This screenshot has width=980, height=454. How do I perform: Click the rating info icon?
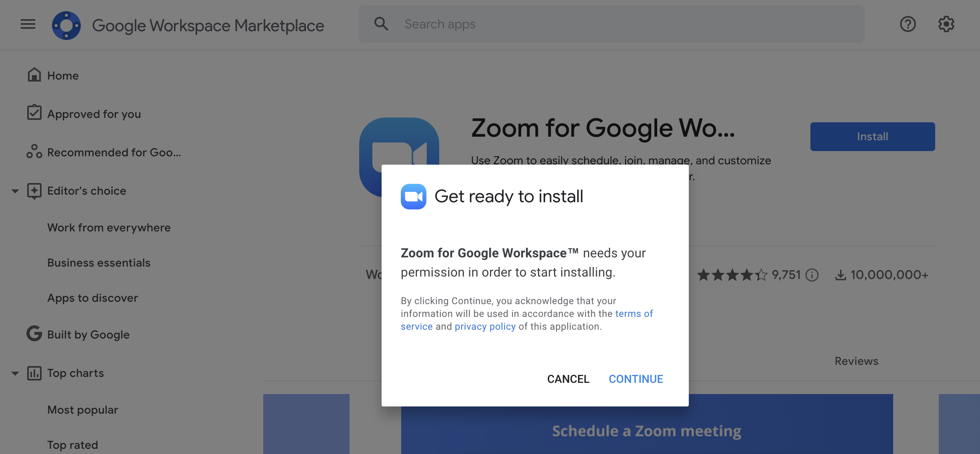point(812,275)
